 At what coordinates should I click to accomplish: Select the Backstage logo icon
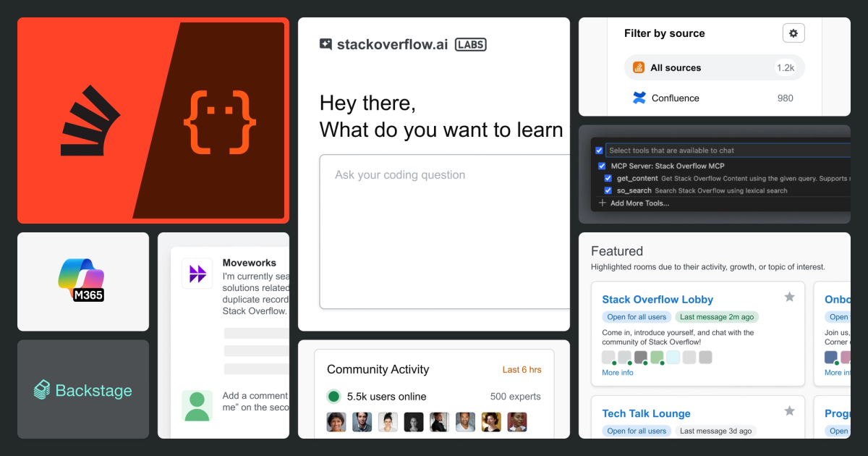coord(41,389)
